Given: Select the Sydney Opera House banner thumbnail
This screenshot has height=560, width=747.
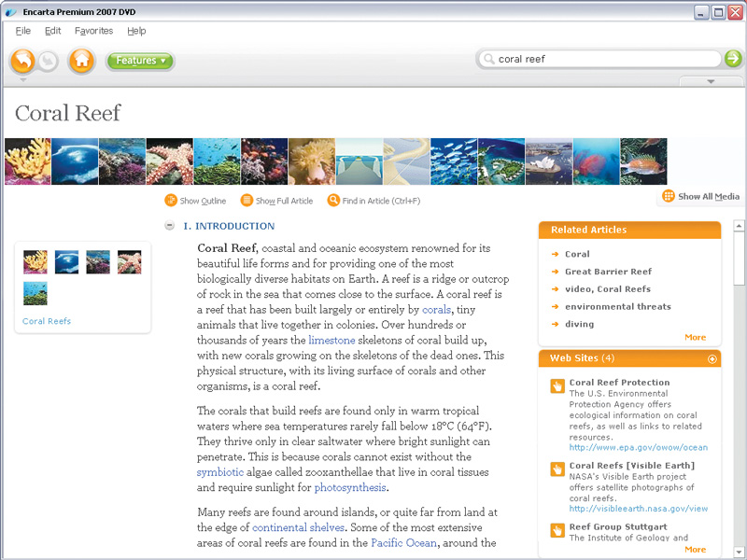Looking at the screenshot, I should click(x=548, y=161).
